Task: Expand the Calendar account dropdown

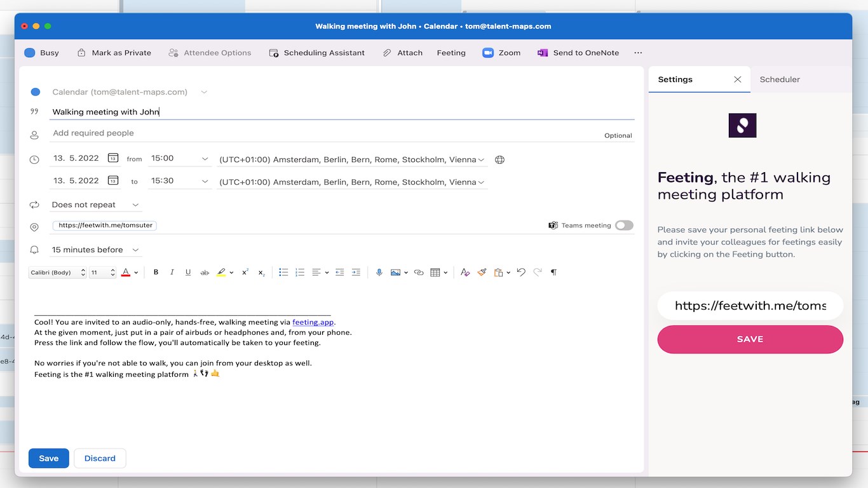Action: point(204,92)
